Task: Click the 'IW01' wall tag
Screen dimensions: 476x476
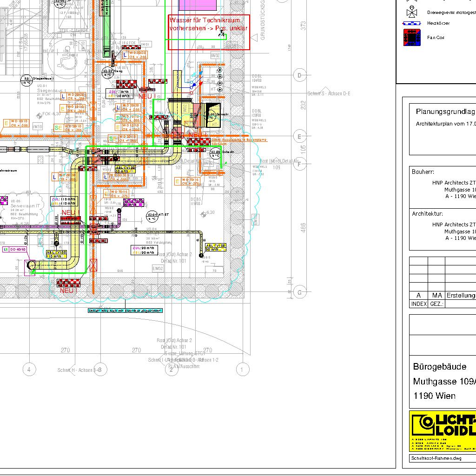Action: click(x=145, y=44)
